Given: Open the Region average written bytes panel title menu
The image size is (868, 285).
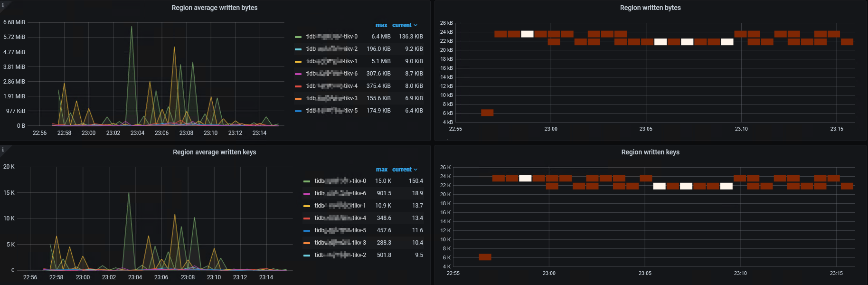Looking at the screenshot, I should pyautogui.click(x=215, y=8).
